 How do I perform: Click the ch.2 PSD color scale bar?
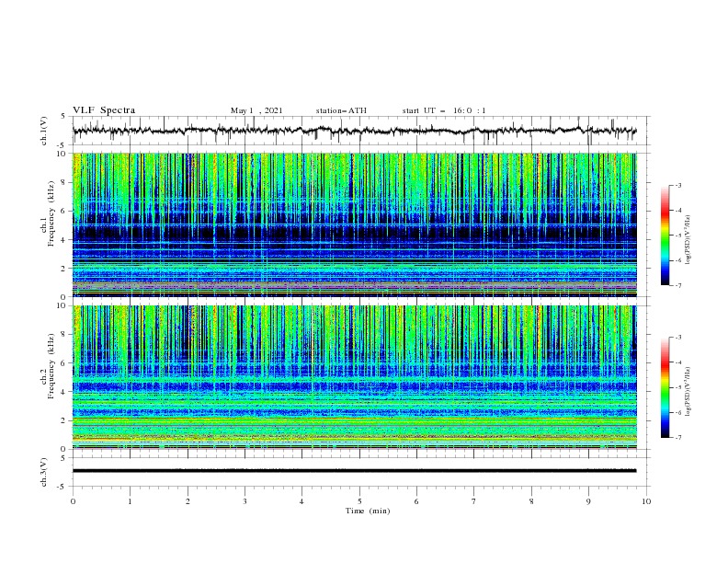coord(665,387)
